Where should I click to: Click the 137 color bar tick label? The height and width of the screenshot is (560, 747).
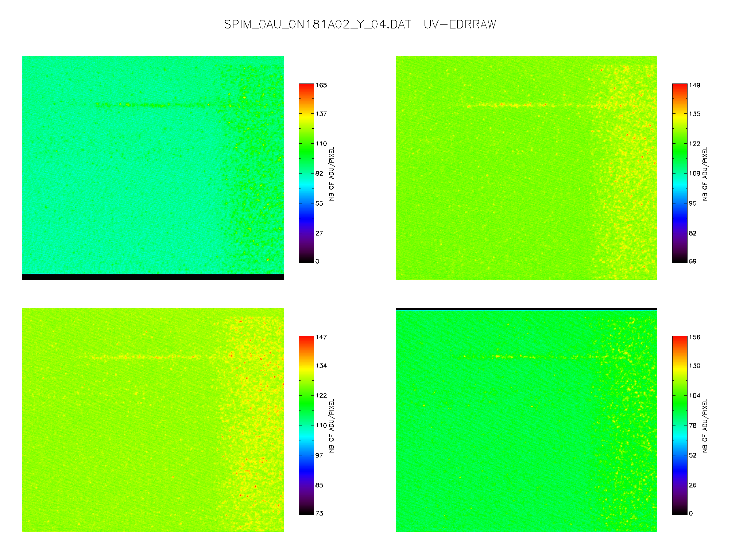[x=321, y=114]
